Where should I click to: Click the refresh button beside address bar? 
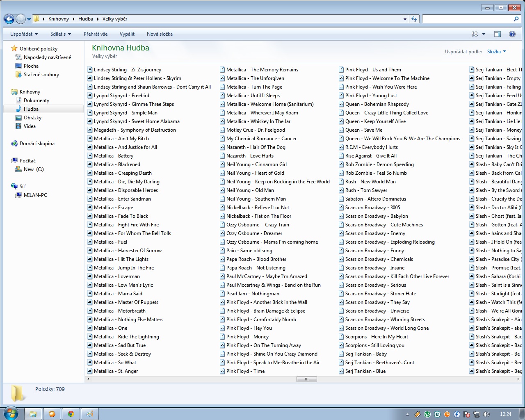pos(414,19)
